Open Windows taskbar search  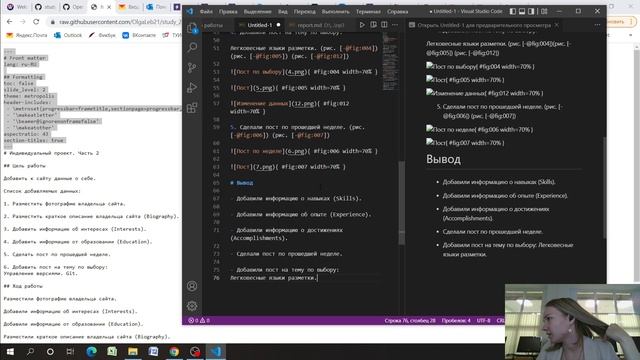(x=30, y=351)
